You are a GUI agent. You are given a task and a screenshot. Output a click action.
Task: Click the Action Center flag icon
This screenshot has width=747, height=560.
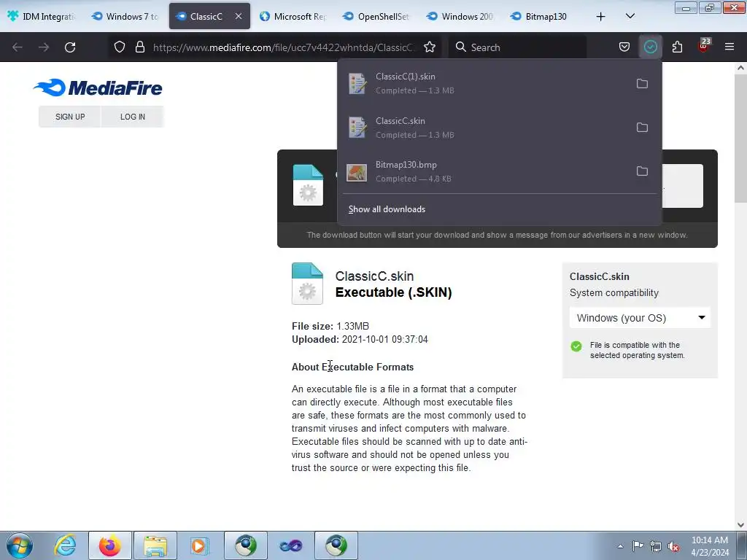coord(638,546)
